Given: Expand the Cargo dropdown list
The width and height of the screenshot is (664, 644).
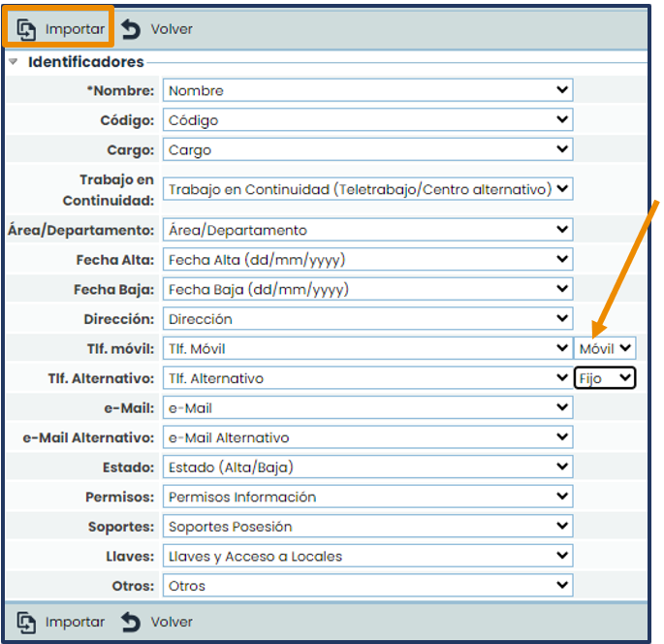Looking at the screenshot, I should [367, 150].
